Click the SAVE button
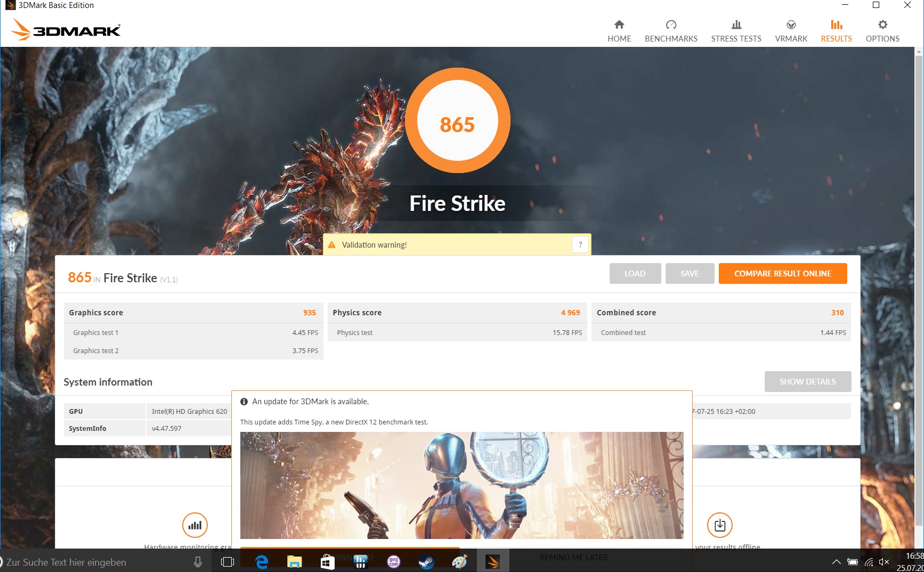 tap(690, 273)
